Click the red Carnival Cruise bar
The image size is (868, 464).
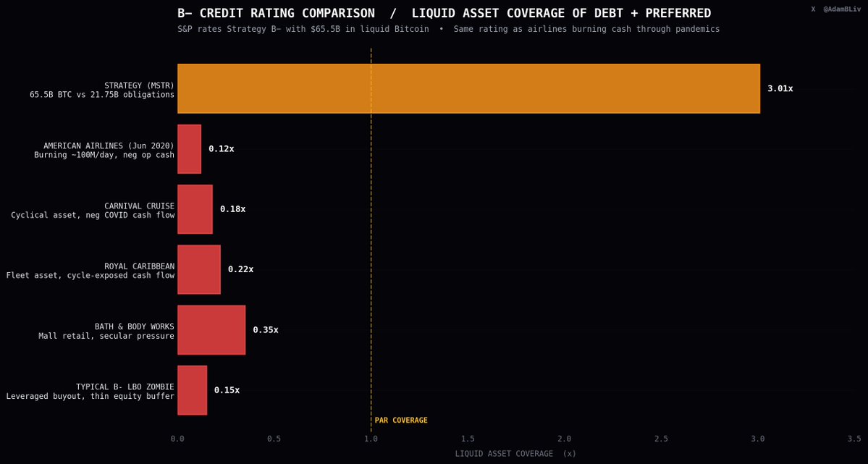[x=195, y=209]
